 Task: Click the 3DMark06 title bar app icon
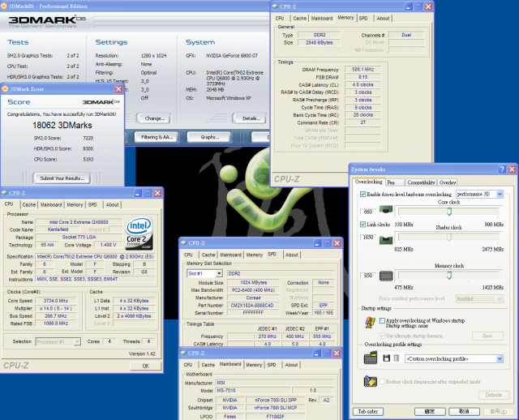coord(4,6)
